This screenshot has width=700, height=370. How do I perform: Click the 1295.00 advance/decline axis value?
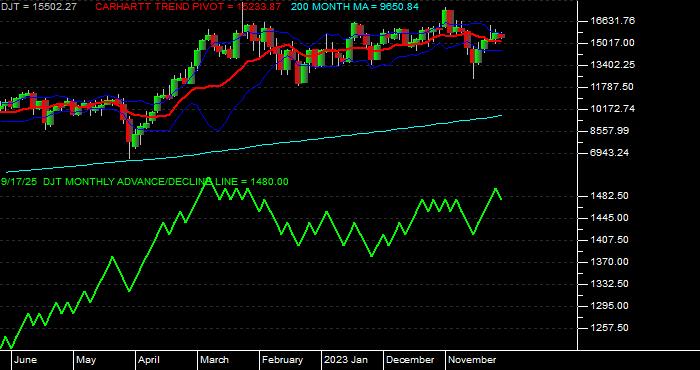pyautogui.click(x=609, y=306)
